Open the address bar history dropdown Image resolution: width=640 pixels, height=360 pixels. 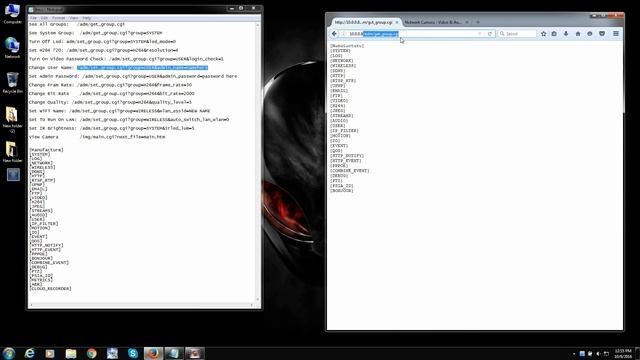pos(480,34)
